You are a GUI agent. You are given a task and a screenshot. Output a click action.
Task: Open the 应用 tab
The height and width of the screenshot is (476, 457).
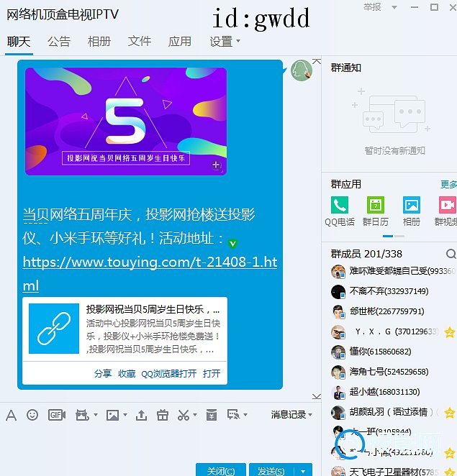pos(180,42)
